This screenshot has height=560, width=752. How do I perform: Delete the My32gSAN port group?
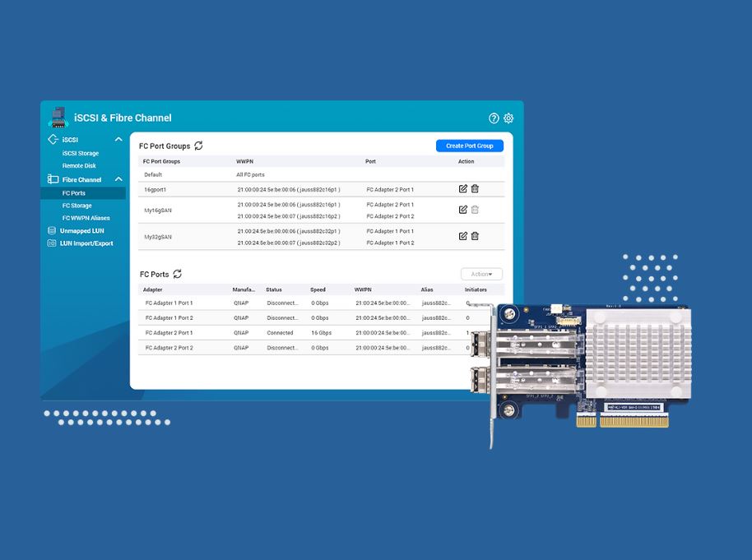475,236
